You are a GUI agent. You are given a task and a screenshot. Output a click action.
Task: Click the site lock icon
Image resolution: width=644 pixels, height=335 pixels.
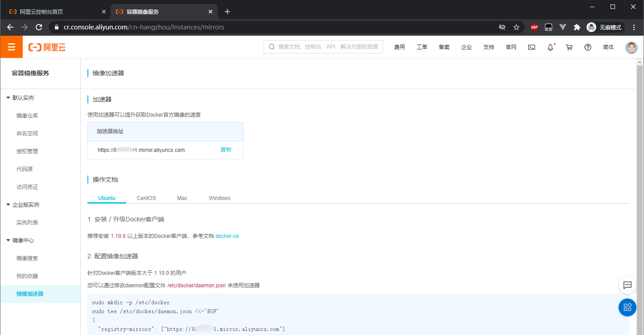[56, 27]
